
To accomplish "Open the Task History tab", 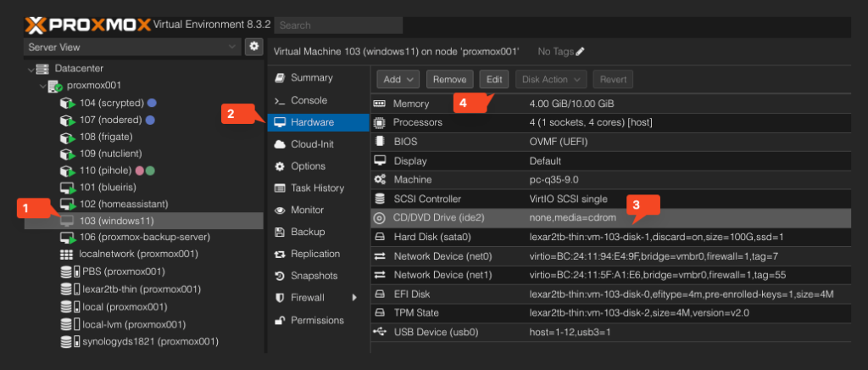I will pos(319,188).
